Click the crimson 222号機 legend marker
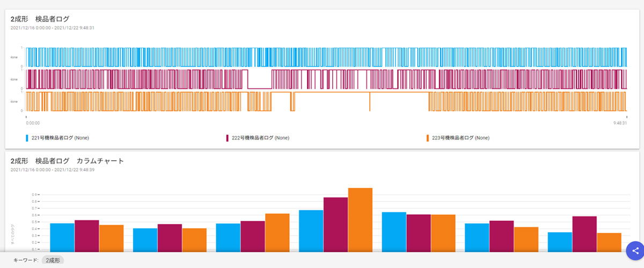644x268 pixels. [x=228, y=138]
